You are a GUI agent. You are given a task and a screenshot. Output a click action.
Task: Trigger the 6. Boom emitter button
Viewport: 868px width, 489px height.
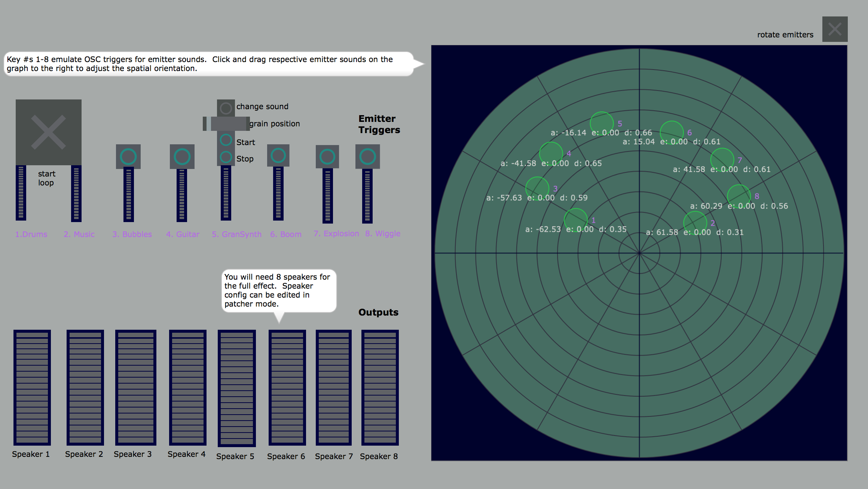point(278,156)
